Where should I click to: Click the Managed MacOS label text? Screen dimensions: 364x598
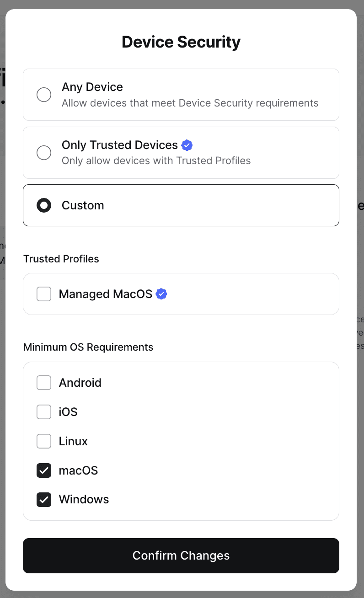(106, 294)
